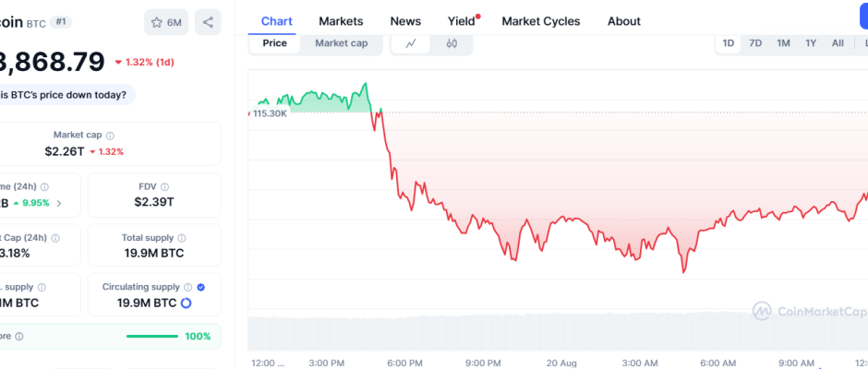
Task: Open the Markets tab
Action: point(341,21)
